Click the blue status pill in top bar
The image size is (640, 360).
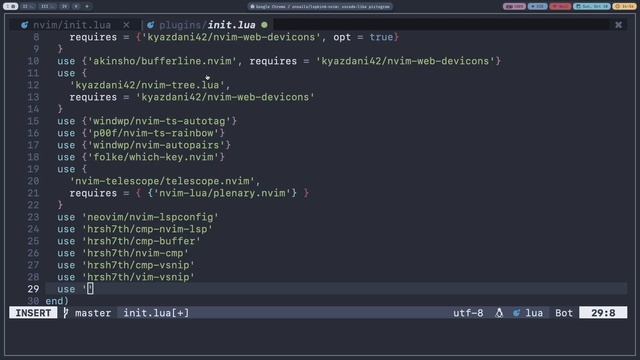pyautogui.click(x=537, y=6)
